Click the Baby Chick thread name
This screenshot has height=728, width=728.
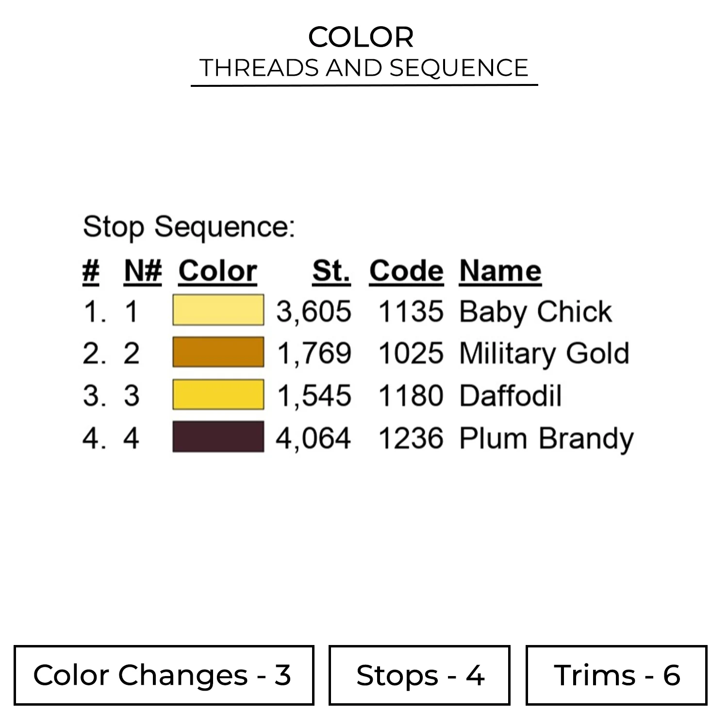(x=535, y=311)
